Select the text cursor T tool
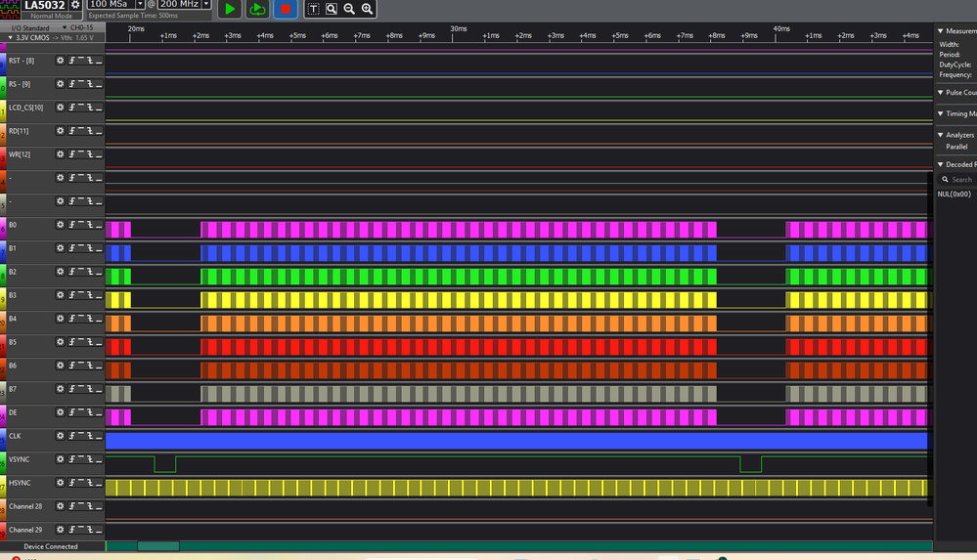Screen dimensions: 977x560 [x=313, y=9]
